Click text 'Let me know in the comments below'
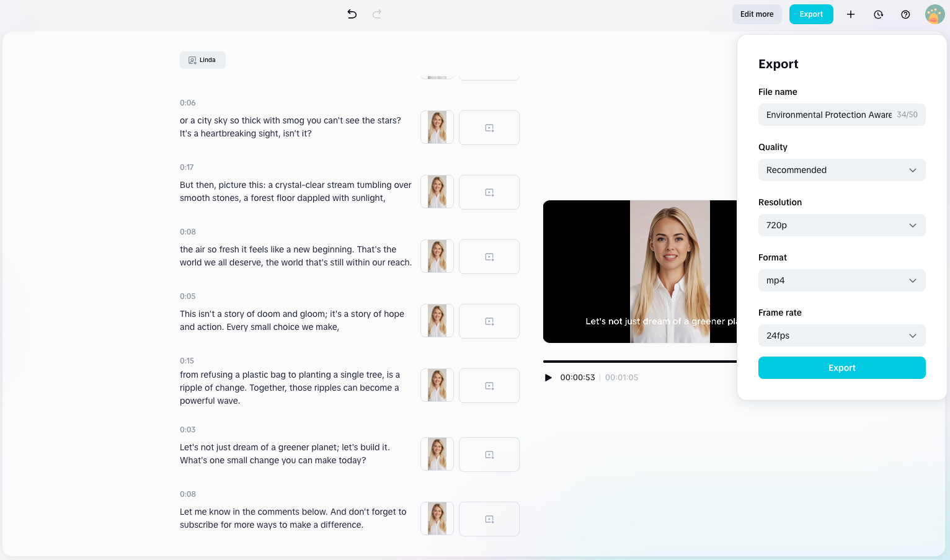 pyautogui.click(x=254, y=512)
